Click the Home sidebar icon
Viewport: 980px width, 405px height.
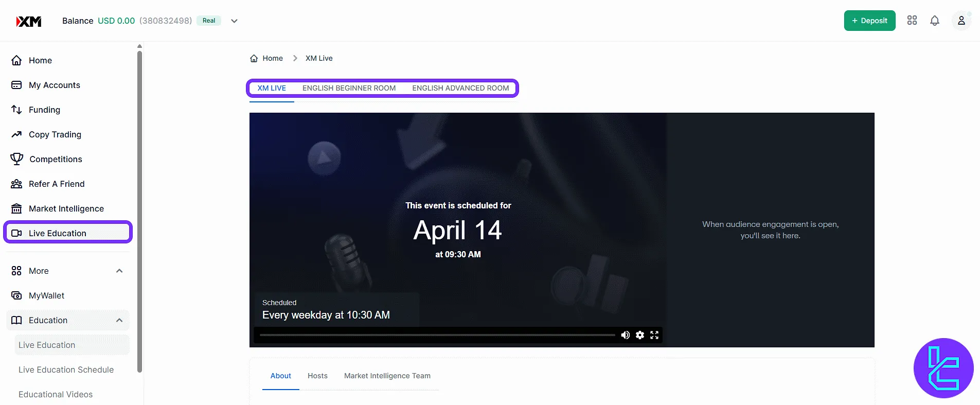pyautogui.click(x=16, y=60)
